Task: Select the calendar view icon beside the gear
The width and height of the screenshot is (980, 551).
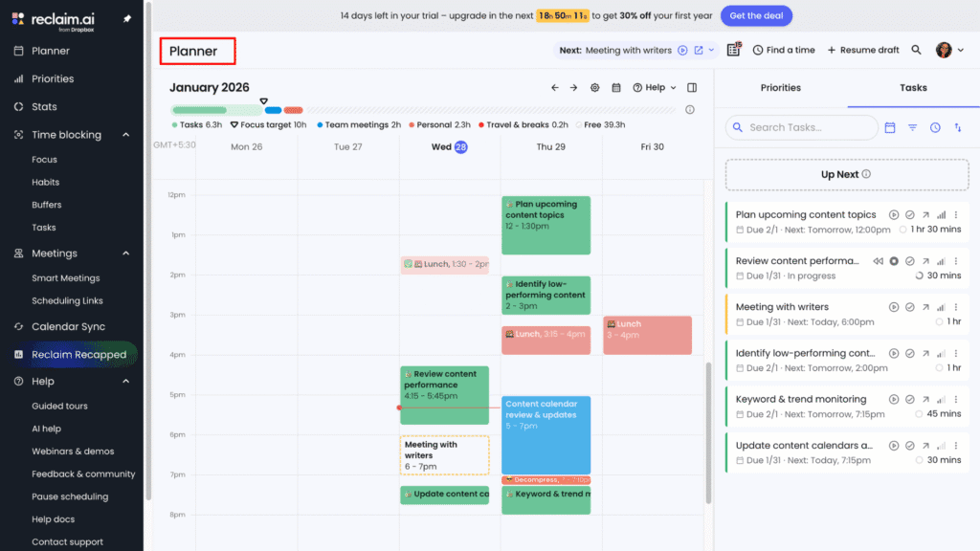Action: pyautogui.click(x=616, y=87)
